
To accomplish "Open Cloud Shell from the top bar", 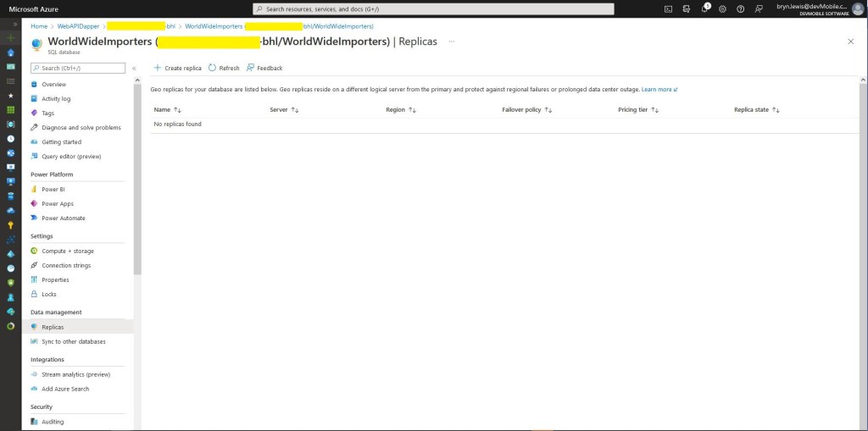I will click(669, 8).
